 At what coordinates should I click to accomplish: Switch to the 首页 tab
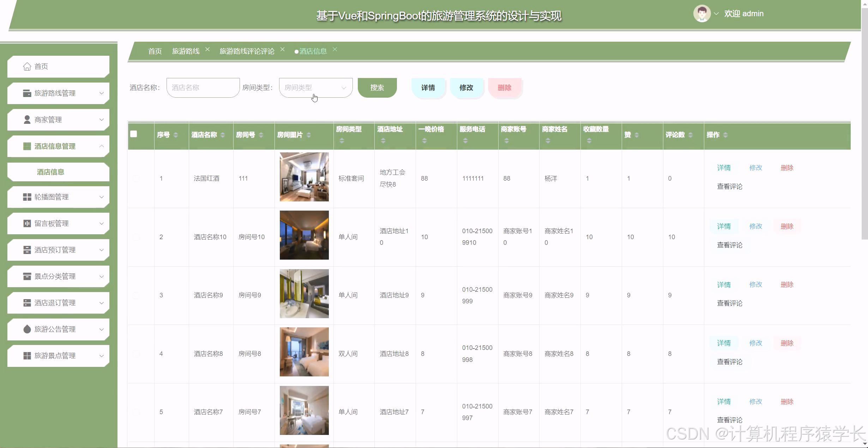(155, 51)
